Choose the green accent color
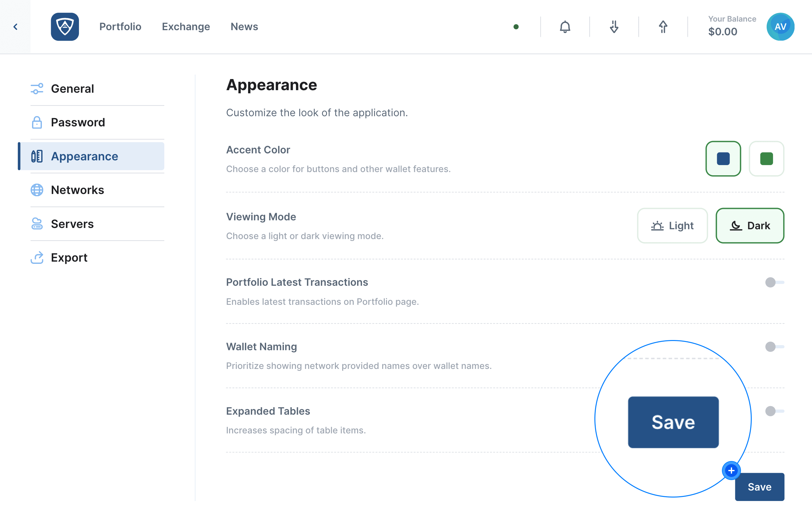812x508 pixels. tap(766, 158)
